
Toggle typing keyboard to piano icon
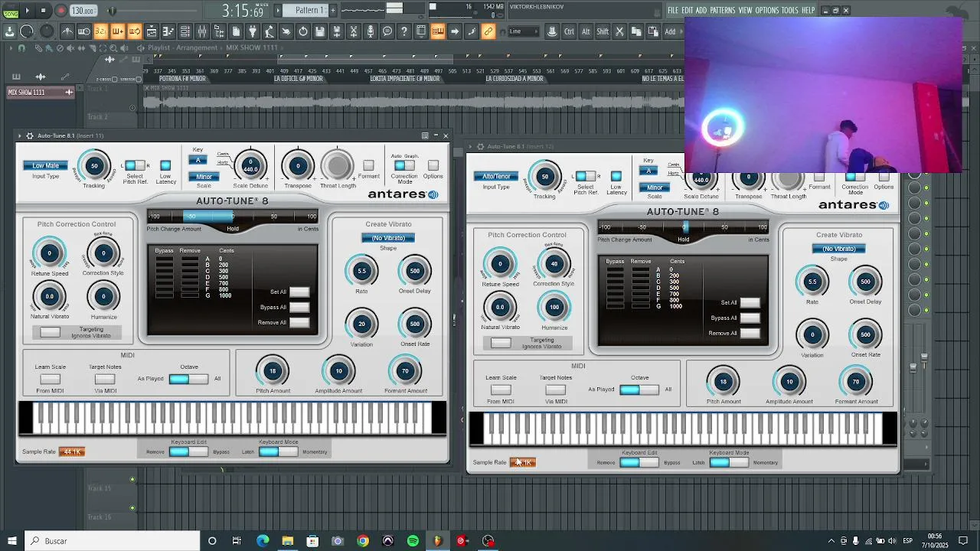438,31
